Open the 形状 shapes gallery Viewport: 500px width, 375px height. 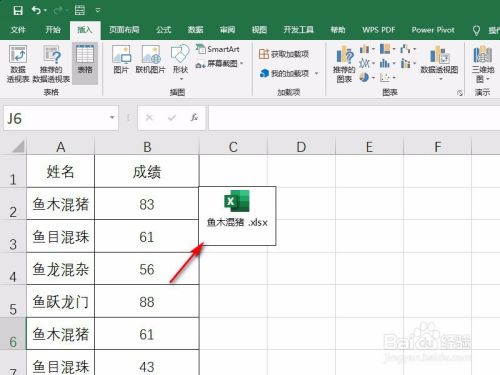pyautogui.click(x=180, y=62)
